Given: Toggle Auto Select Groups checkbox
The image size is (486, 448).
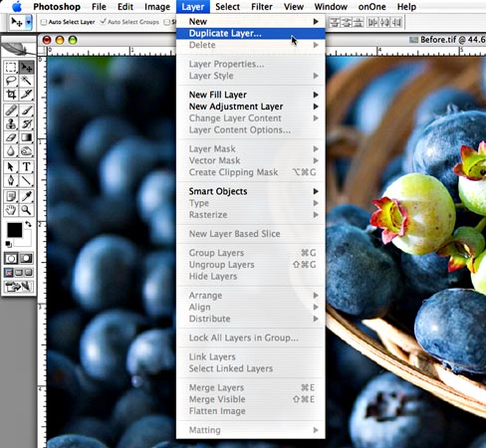Looking at the screenshot, I should (x=104, y=22).
